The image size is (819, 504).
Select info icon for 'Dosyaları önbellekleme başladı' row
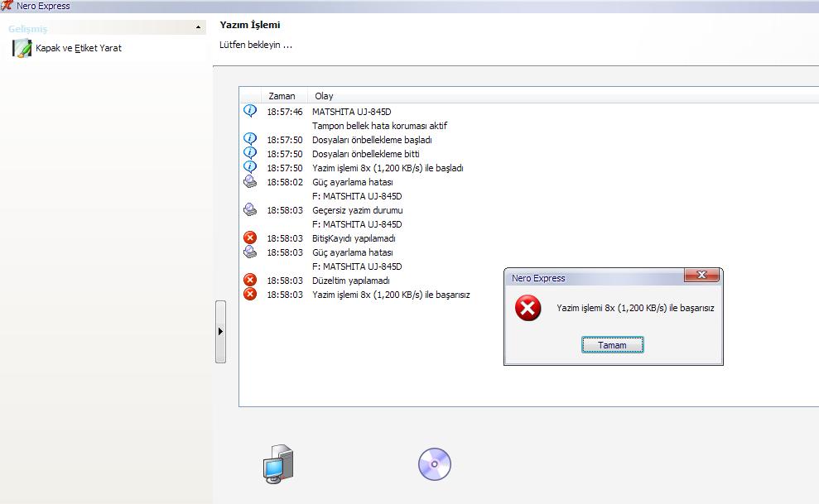(250, 139)
